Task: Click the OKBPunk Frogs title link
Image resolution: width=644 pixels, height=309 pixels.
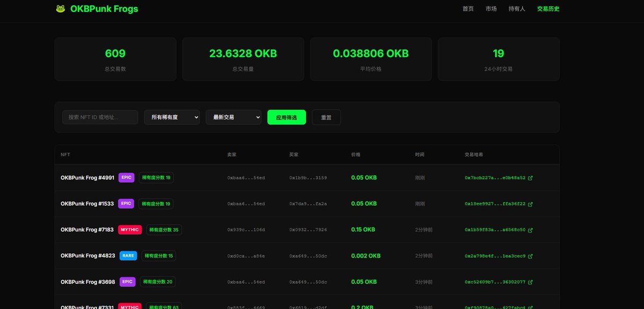Action: pyautogui.click(x=104, y=9)
